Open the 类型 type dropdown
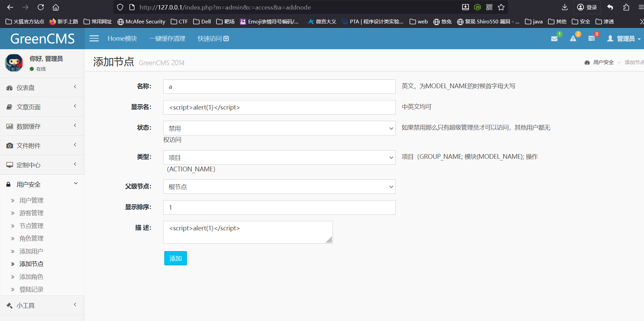Image resolution: width=644 pixels, height=321 pixels. [279, 157]
